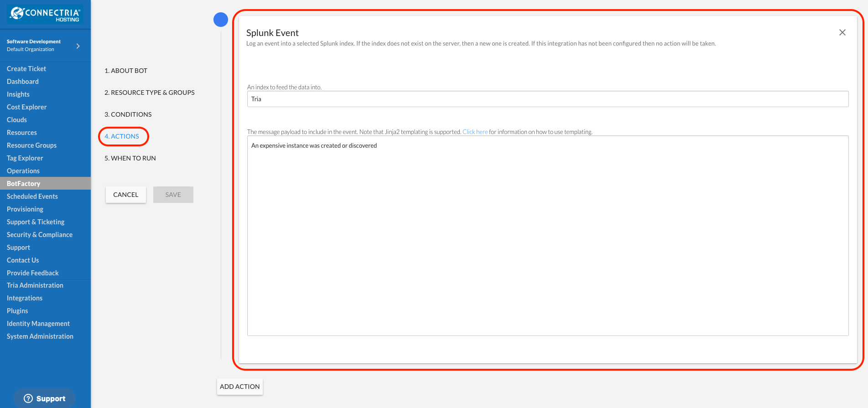Open Contact Us in sidebar
The image size is (868, 408).
pos(23,260)
